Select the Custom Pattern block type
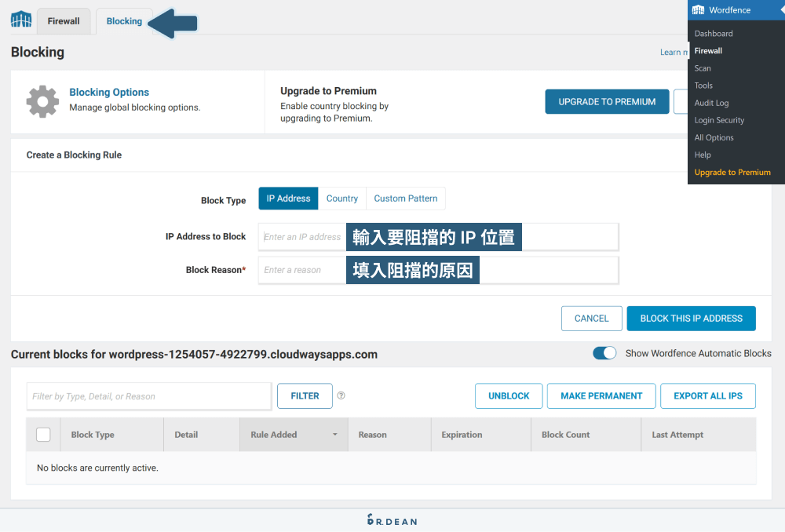 405,198
